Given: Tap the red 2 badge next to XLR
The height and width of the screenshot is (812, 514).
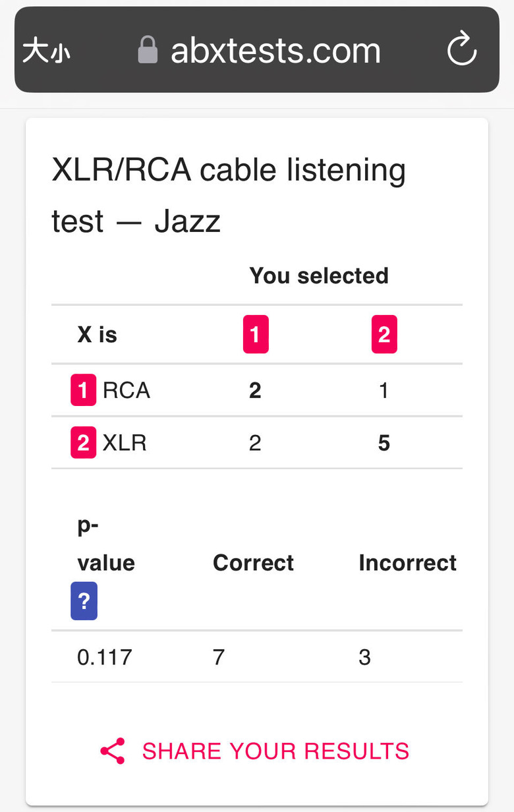Looking at the screenshot, I should tap(83, 442).
